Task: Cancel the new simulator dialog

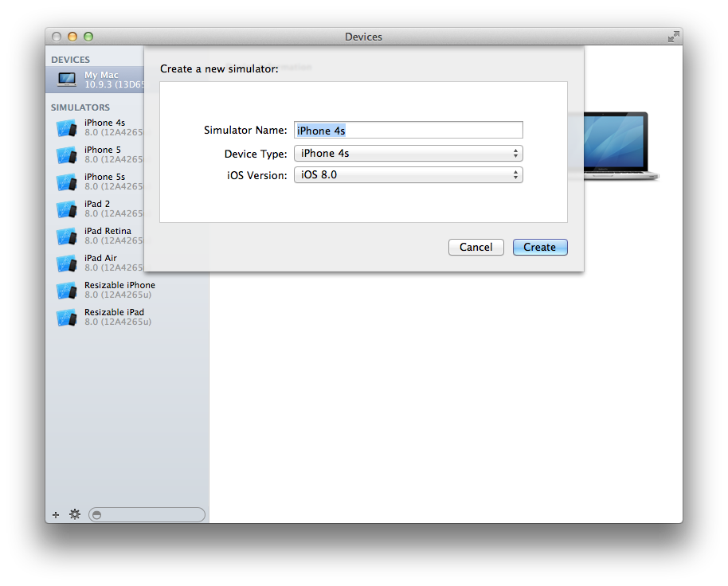Action: coord(476,248)
